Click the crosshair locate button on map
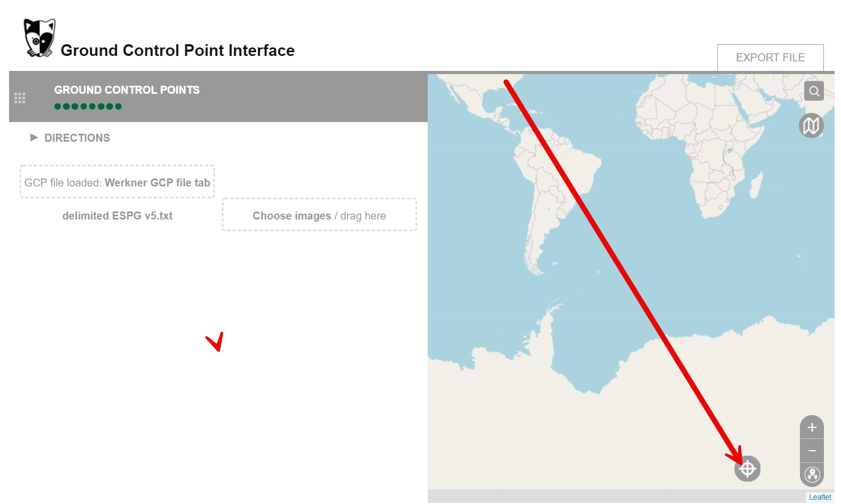 tap(747, 468)
